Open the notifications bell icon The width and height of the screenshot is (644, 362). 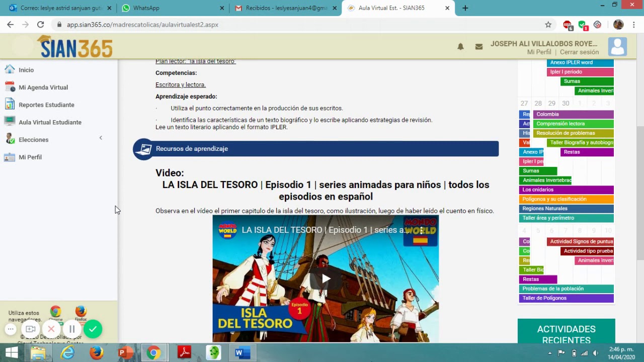tap(460, 46)
